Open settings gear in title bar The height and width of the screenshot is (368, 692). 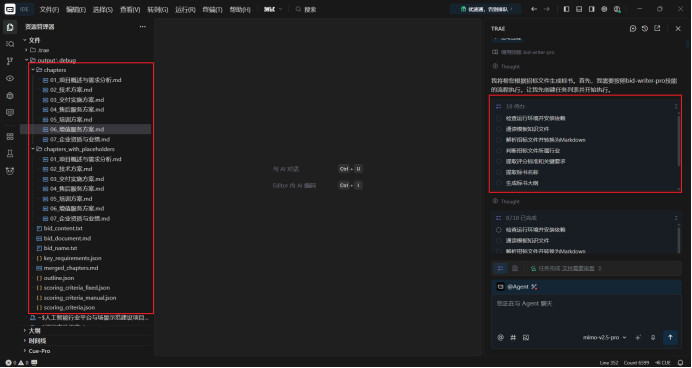pos(604,9)
